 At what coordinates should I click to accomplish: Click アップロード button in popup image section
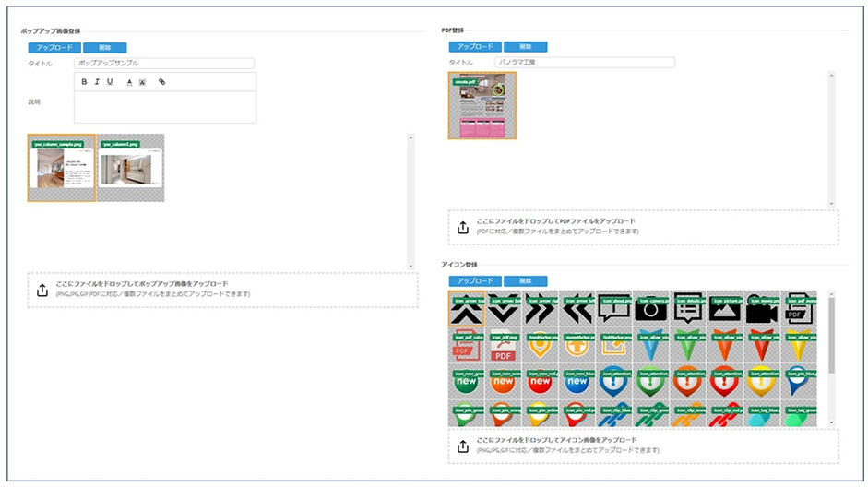click(x=54, y=47)
